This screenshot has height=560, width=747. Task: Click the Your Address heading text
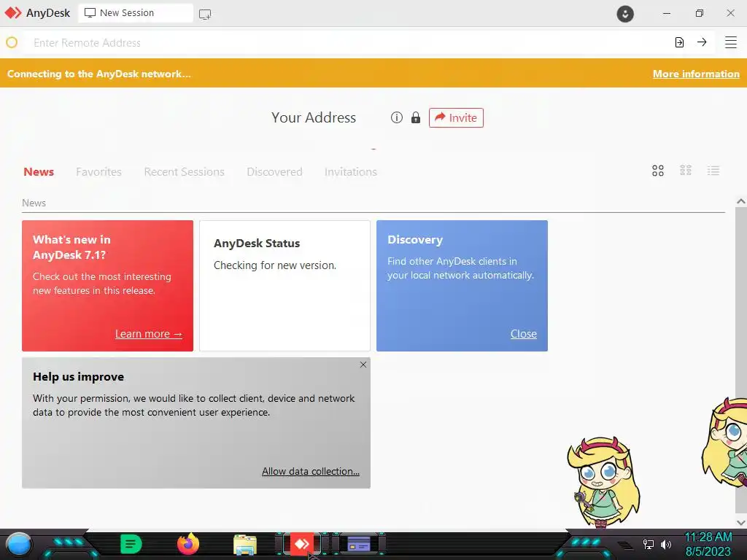point(314,117)
